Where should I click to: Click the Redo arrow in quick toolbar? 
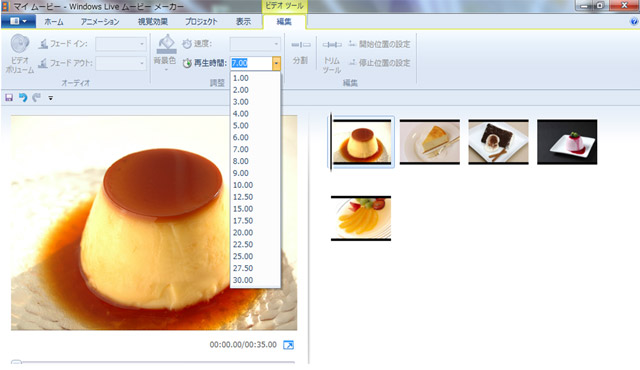37,97
